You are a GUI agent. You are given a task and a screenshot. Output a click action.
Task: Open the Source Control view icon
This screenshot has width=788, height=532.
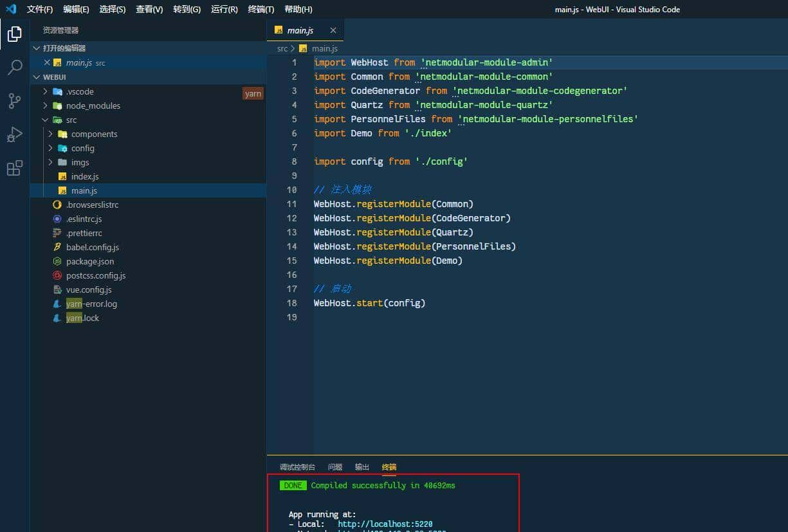14,101
